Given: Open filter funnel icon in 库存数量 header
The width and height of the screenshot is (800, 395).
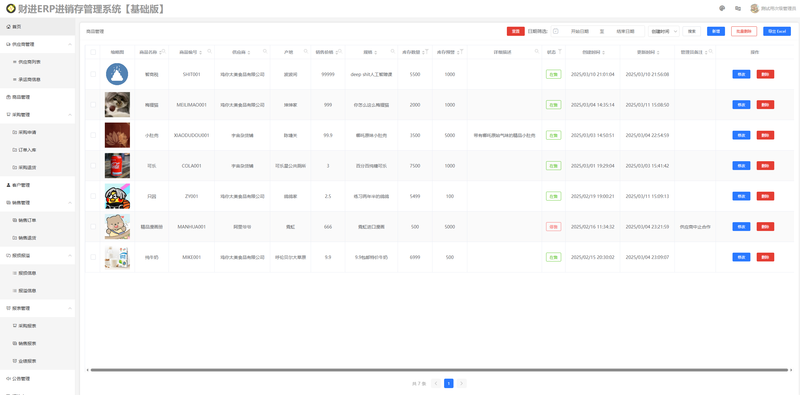Looking at the screenshot, I should 427,52.
